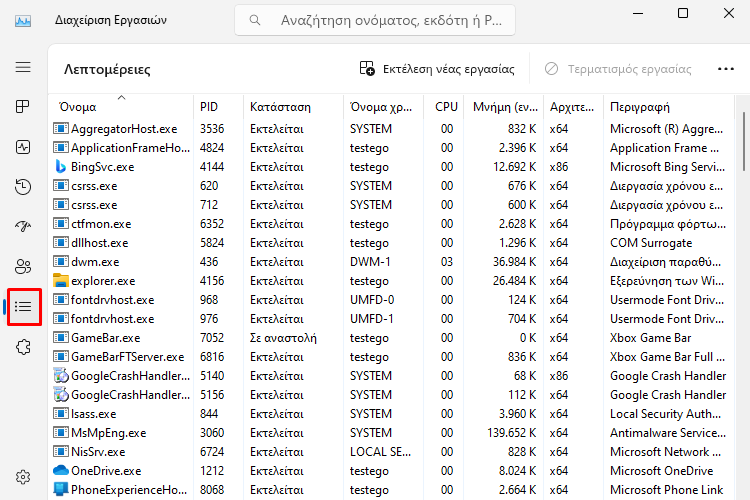Click the GoogleCrashHandler icon with PID 5140
This screenshot has height=500, width=750.
(x=61, y=376)
